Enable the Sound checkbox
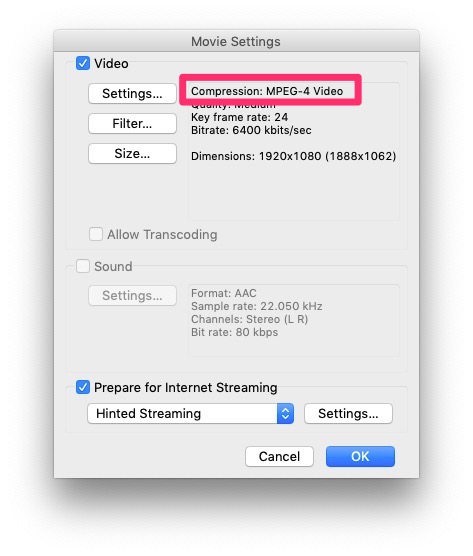The width and height of the screenshot is (473, 556). pyautogui.click(x=83, y=266)
